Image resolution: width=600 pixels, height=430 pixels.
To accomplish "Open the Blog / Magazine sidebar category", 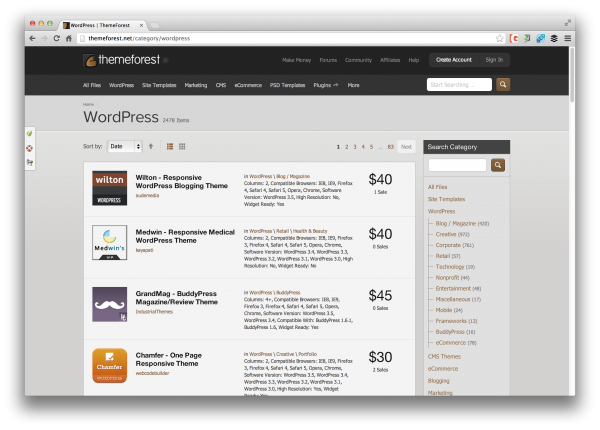I will tap(455, 223).
